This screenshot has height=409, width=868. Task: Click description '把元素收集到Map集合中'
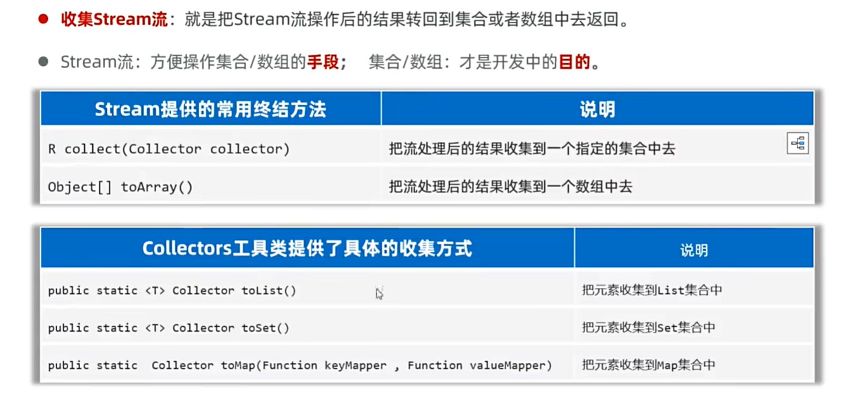(x=648, y=365)
